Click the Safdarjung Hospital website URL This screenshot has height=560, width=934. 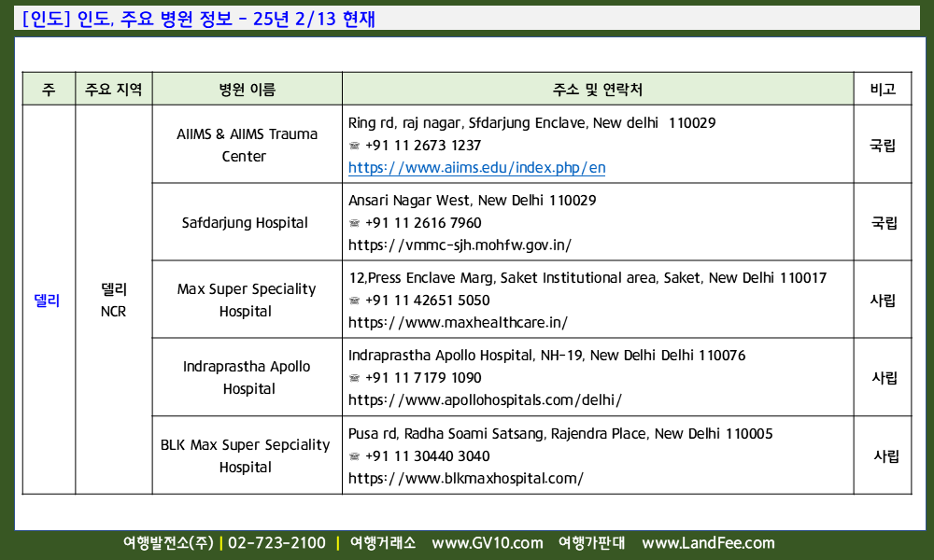coord(460,245)
